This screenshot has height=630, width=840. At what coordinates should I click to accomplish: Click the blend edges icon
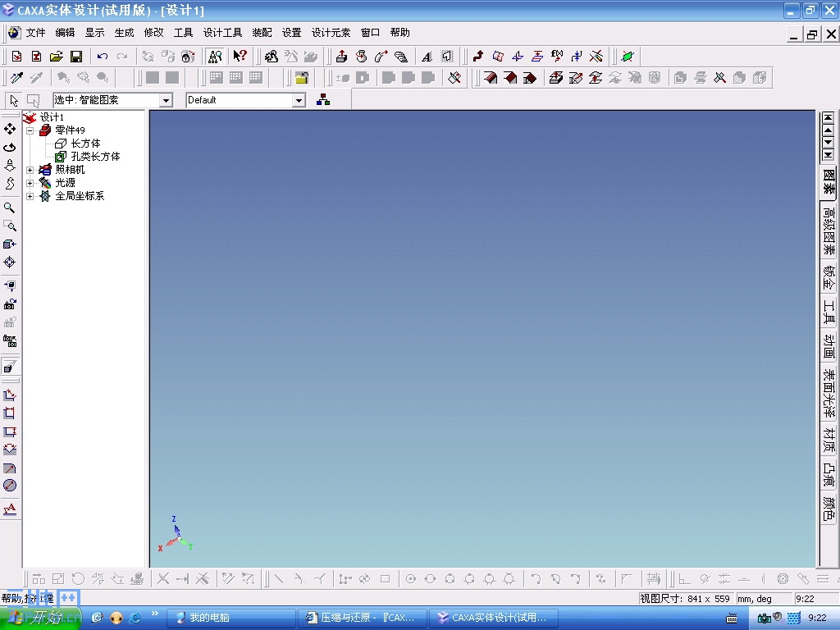pyautogui.click(x=490, y=78)
